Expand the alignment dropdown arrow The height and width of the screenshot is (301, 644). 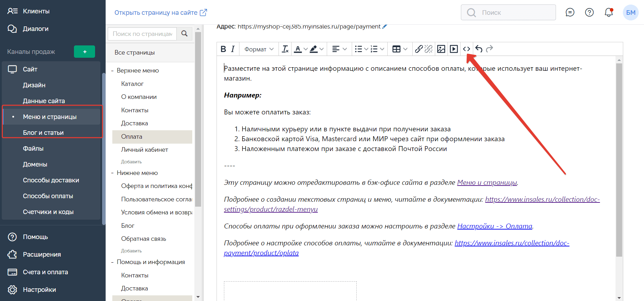[345, 49]
